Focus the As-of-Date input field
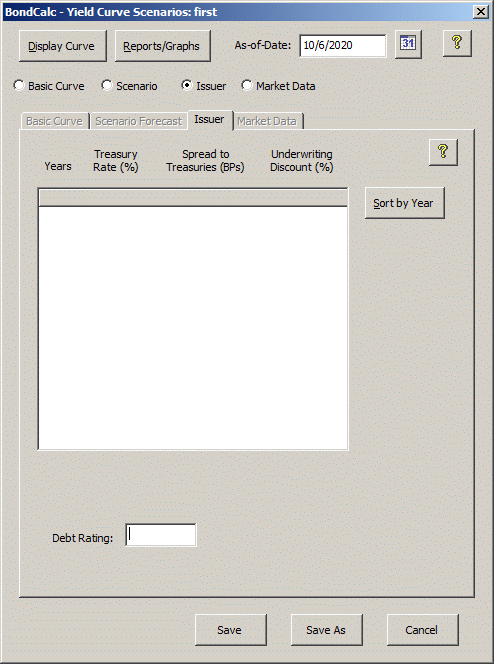 tap(342, 45)
